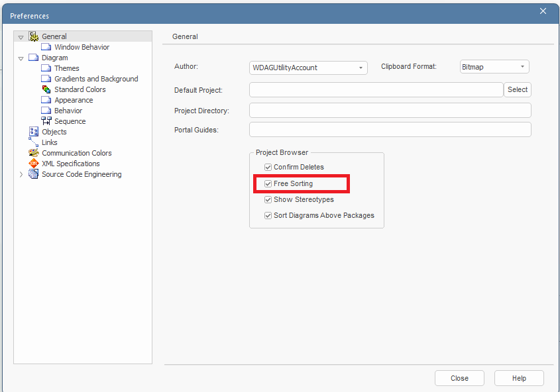Toggle Show Stereotypes off
Screen dimensions: 560x392
(x=268, y=199)
